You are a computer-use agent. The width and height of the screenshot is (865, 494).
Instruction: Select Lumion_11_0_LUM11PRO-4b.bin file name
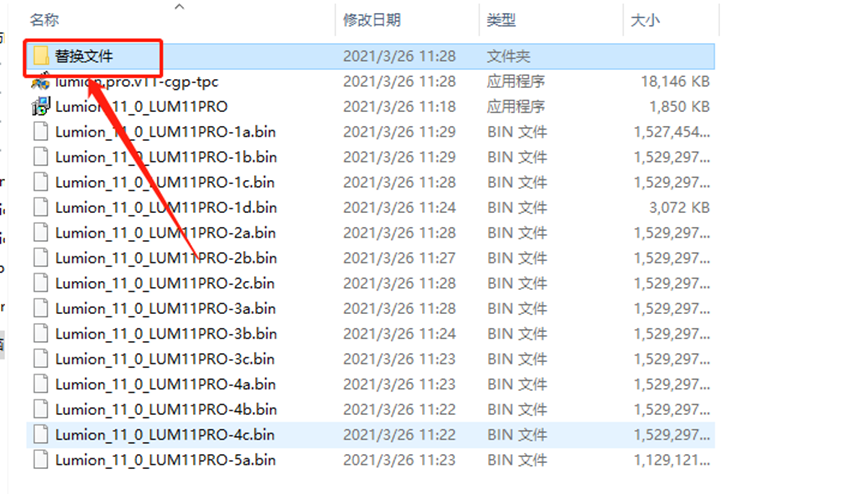click(x=166, y=410)
